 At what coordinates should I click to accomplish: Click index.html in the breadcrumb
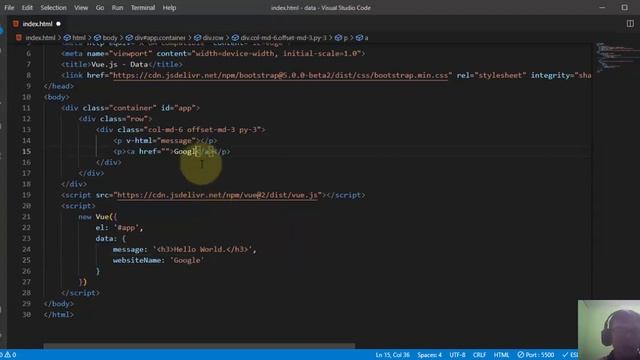point(40,38)
